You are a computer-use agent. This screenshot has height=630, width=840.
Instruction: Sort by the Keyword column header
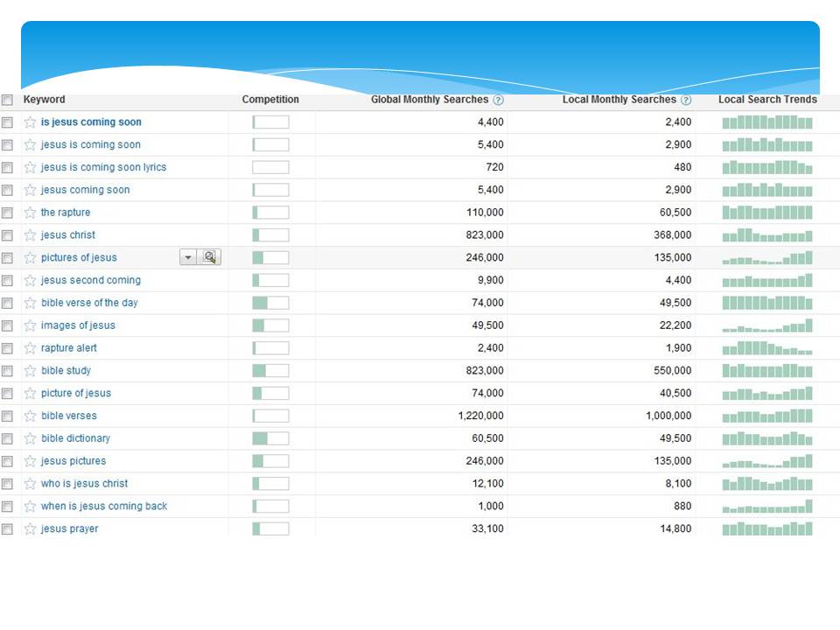click(x=44, y=100)
